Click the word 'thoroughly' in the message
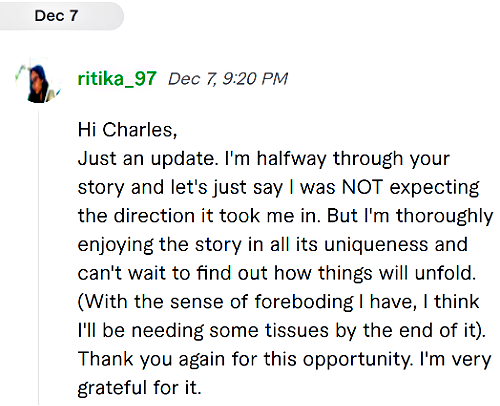This screenshot has height=406, width=500. [445, 216]
